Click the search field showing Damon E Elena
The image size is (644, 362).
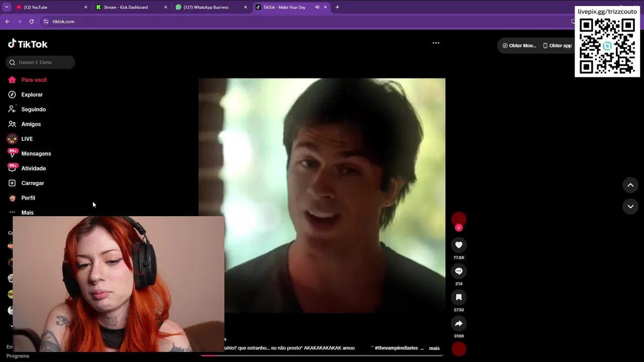click(40, 62)
